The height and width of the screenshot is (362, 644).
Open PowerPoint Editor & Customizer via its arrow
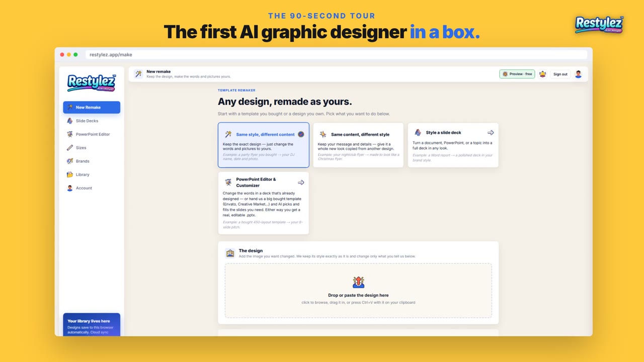click(301, 183)
